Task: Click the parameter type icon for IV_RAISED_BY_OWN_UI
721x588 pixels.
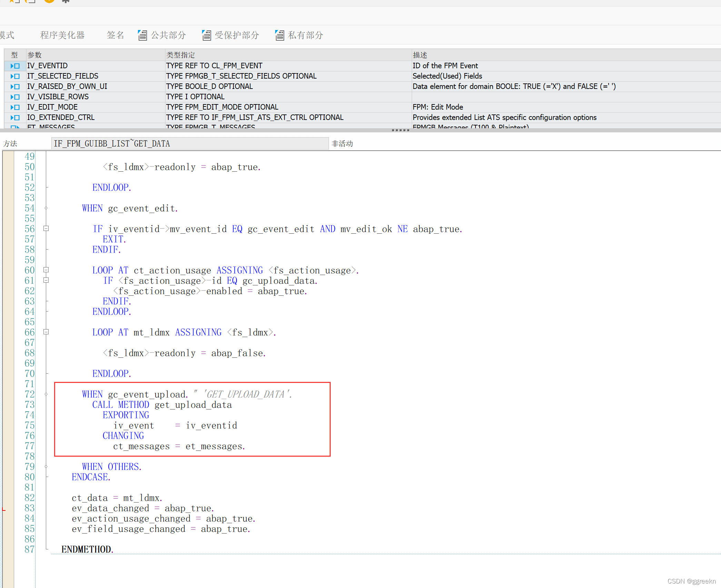Action: click(x=15, y=87)
